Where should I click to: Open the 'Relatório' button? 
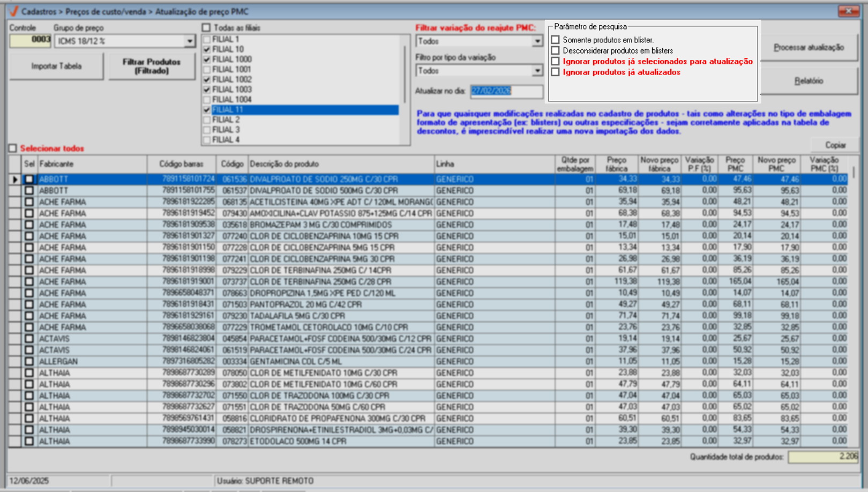point(809,81)
